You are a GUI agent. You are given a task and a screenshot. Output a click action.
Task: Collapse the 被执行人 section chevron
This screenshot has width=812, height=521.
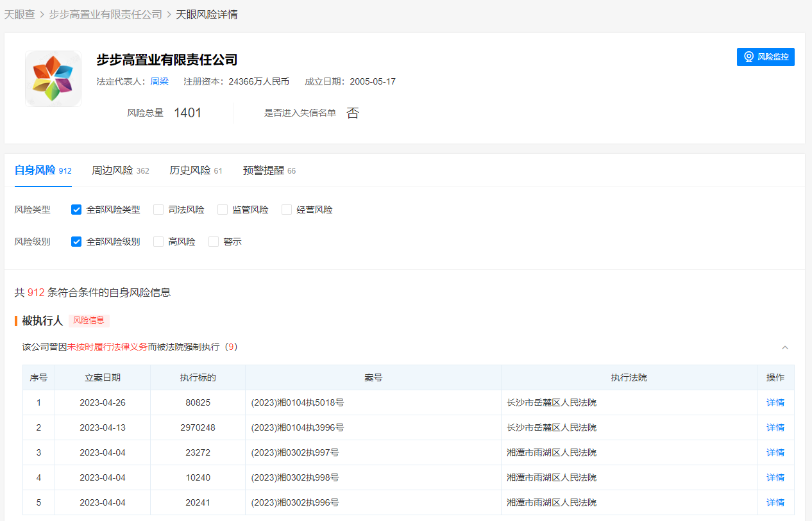[x=784, y=347]
